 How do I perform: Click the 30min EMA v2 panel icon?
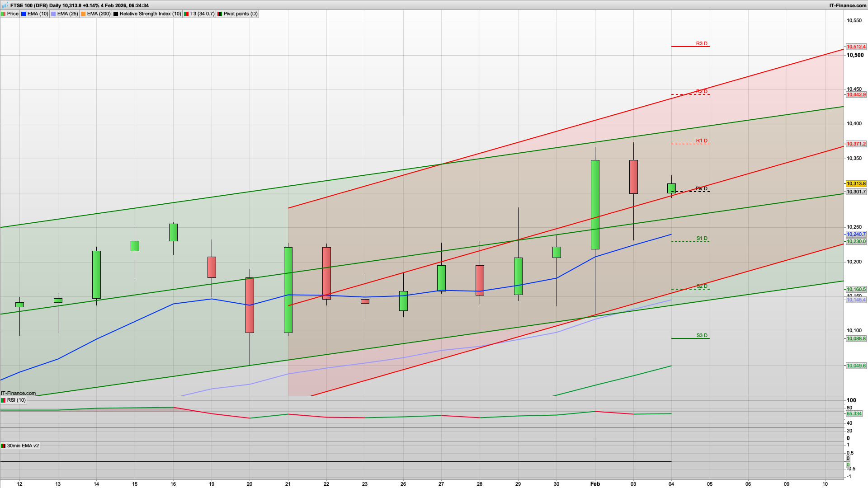(x=3, y=446)
